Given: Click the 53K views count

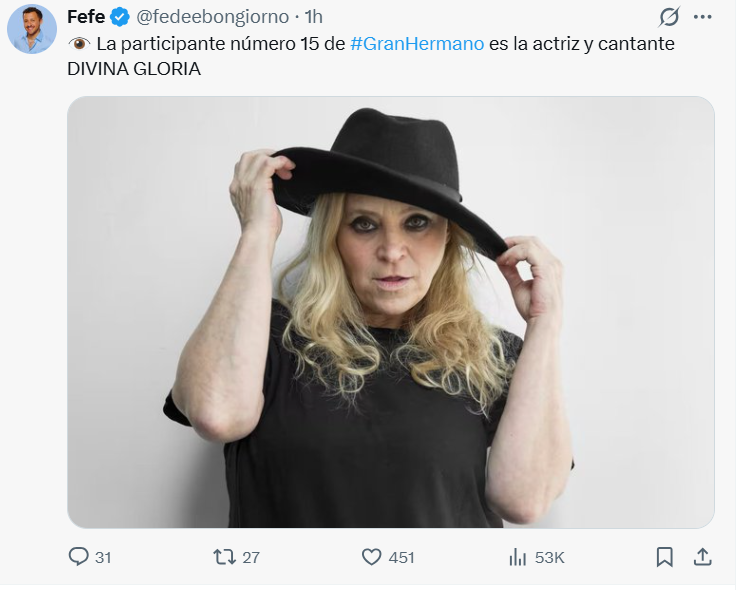Looking at the screenshot, I should [x=550, y=558].
